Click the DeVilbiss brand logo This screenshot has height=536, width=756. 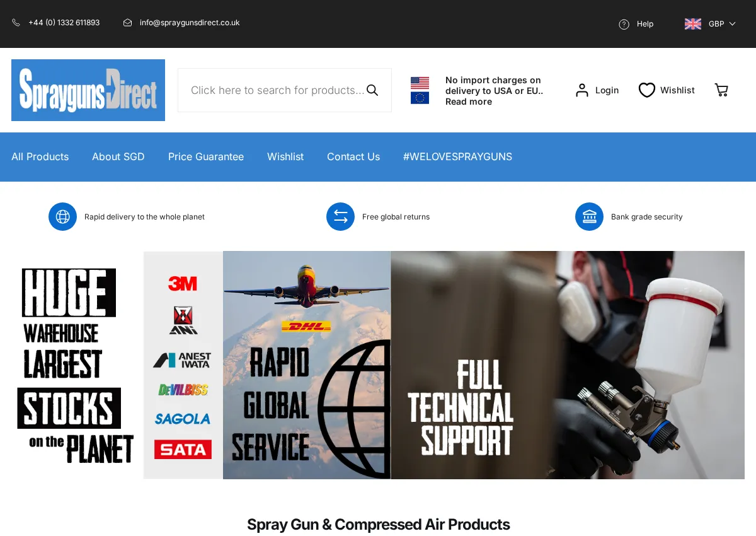183,390
